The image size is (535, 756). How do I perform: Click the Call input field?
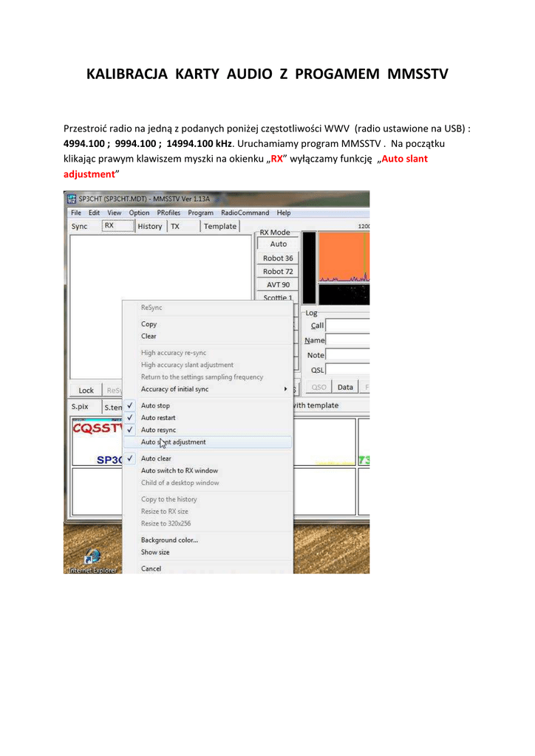pos(347,326)
